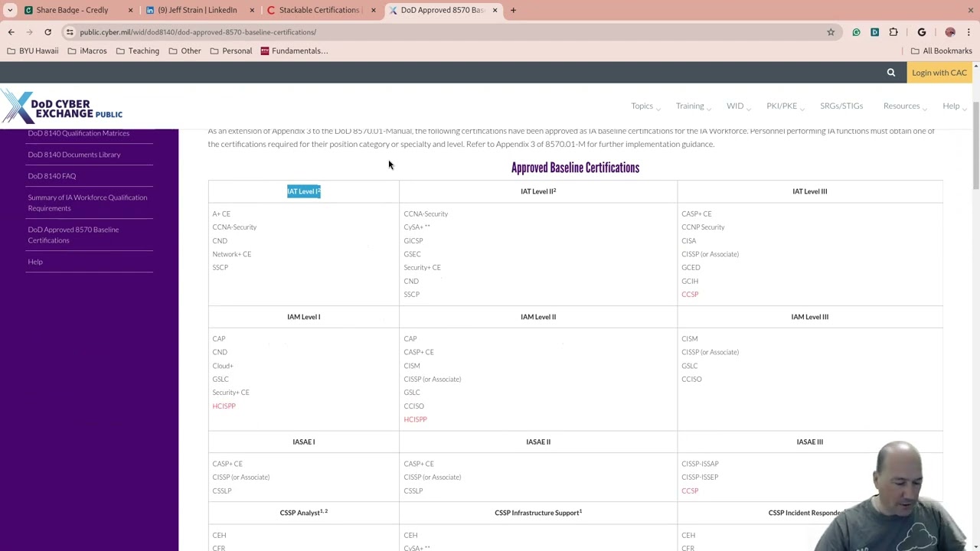Open the Extensions puzzle-piece menu
Image resolution: width=980 pixels, height=551 pixels.
pos(893,32)
